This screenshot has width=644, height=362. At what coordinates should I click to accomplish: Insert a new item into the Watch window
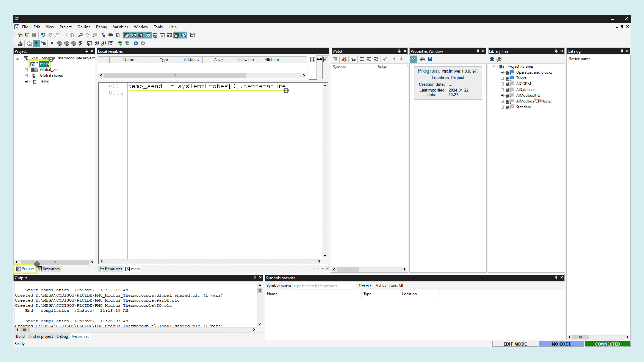coord(353,59)
